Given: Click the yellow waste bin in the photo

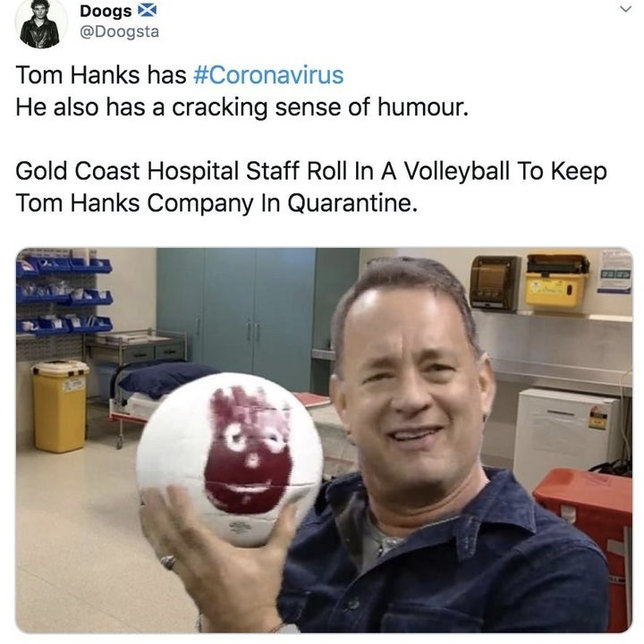Looking at the screenshot, I should 61,406.
